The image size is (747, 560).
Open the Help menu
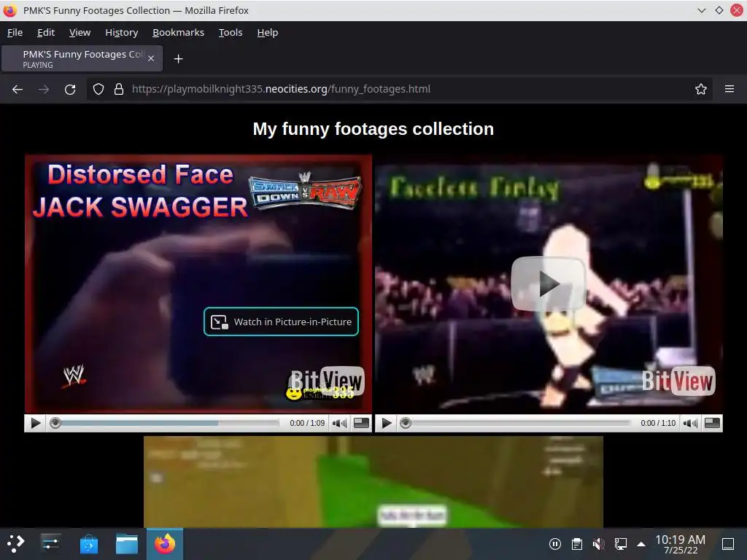point(267,32)
